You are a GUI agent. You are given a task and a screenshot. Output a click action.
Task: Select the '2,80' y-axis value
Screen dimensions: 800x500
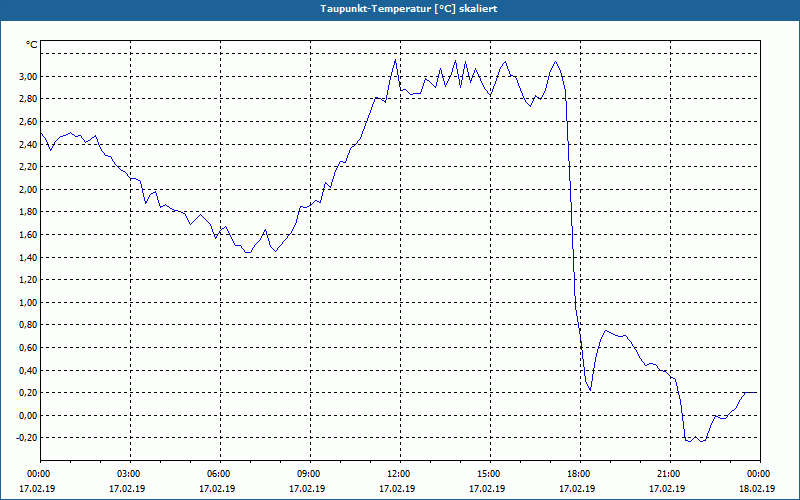coord(28,99)
